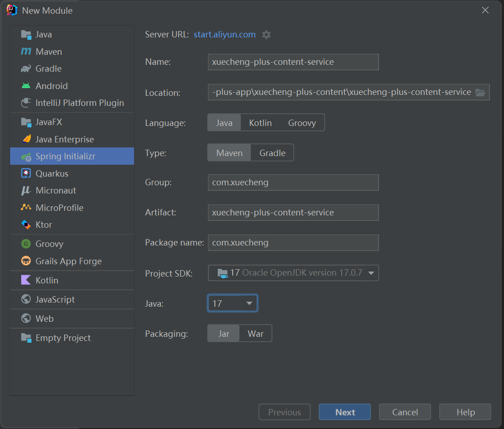Select War packaging
The image size is (504, 429).
pos(255,334)
